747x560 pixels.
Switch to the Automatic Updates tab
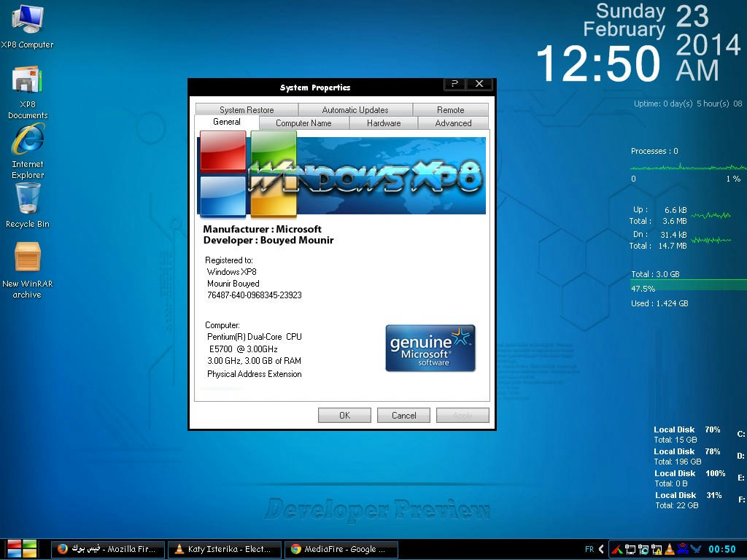[x=355, y=109]
